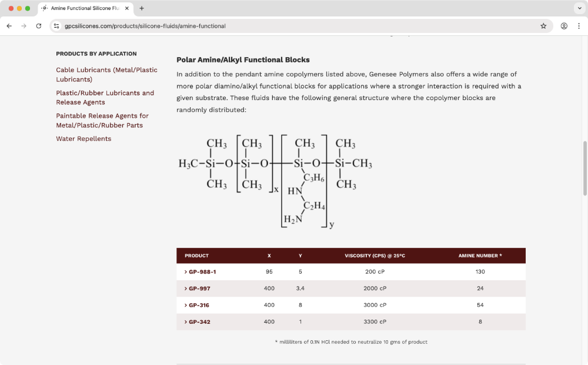Open Cable Lubricants (Metal/Plastic Lubricants) link
Screen dimensions: 588x365
coord(106,74)
